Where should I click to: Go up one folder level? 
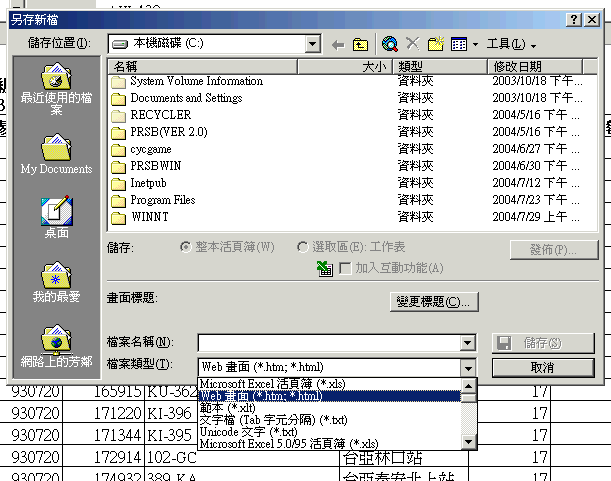coord(361,44)
